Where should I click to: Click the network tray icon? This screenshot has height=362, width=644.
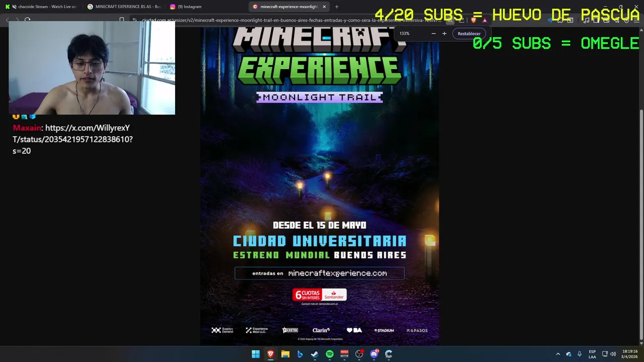click(605, 354)
